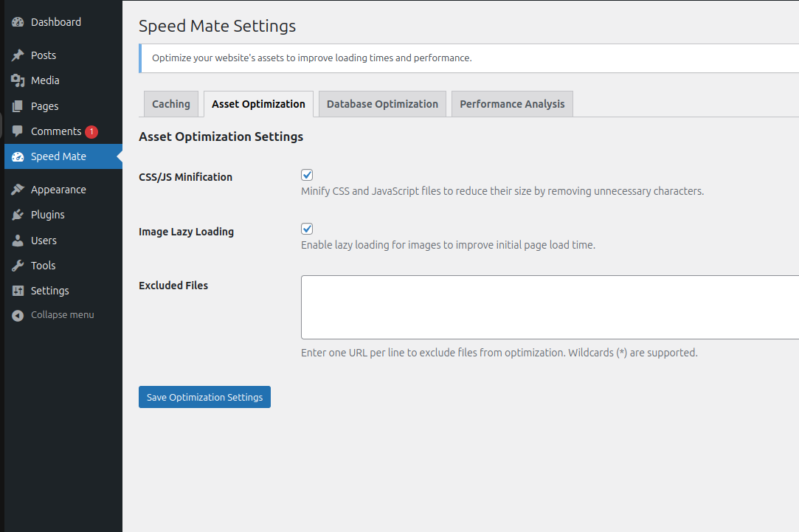Click the Posts pushpin icon
This screenshot has width=799, height=532.
(x=18, y=55)
